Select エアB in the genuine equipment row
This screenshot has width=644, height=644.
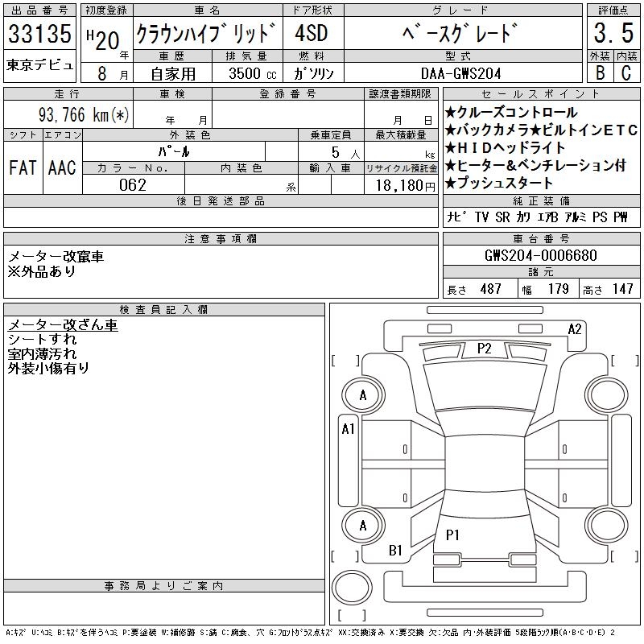point(548,217)
